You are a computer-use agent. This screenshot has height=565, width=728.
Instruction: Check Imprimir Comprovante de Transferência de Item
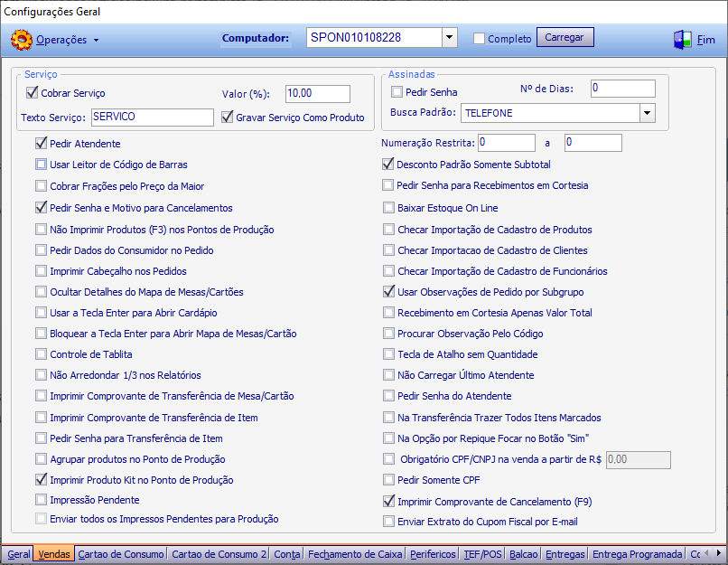42,418
